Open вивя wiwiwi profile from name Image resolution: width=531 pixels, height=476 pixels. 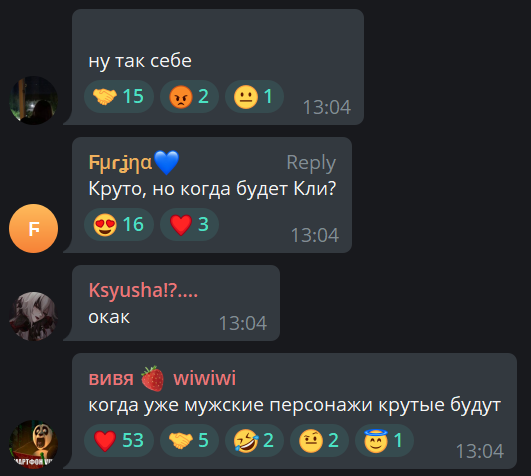point(162,378)
